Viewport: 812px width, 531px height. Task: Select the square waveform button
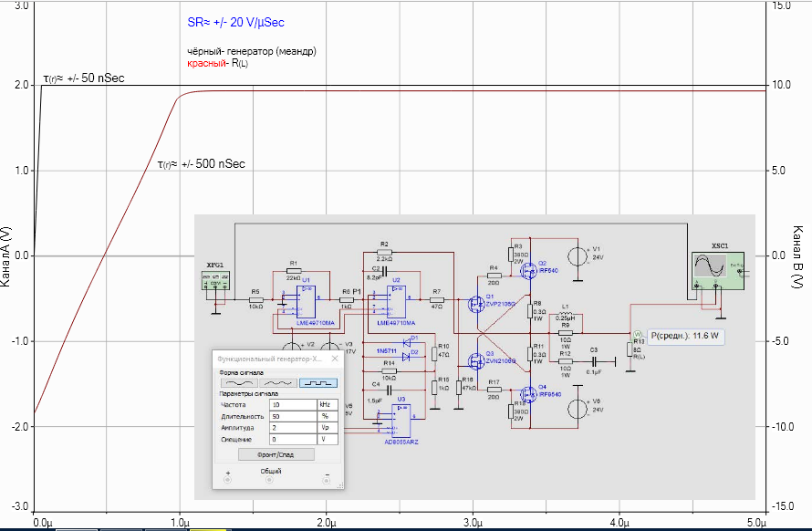(x=318, y=383)
